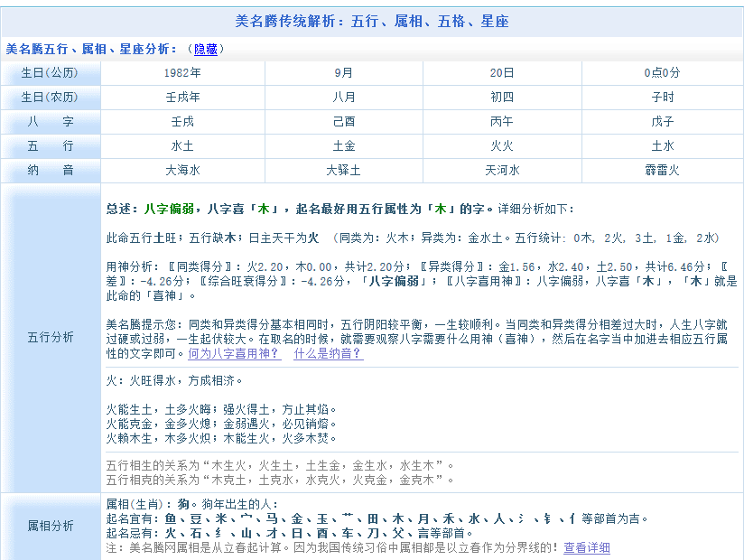This screenshot has width=744, height=560.
Task: Click the 查看详细 link
Action: tap(587, 547)
